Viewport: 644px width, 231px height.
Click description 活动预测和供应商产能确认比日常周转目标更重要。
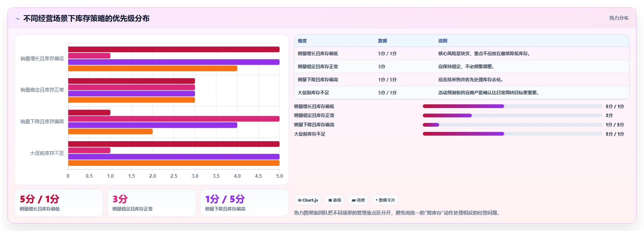[489, 93]
